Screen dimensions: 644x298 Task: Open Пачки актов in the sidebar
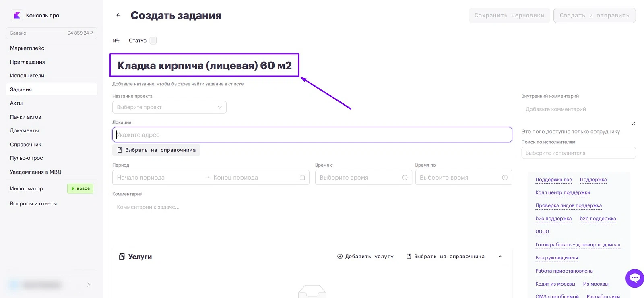point(25,117)
